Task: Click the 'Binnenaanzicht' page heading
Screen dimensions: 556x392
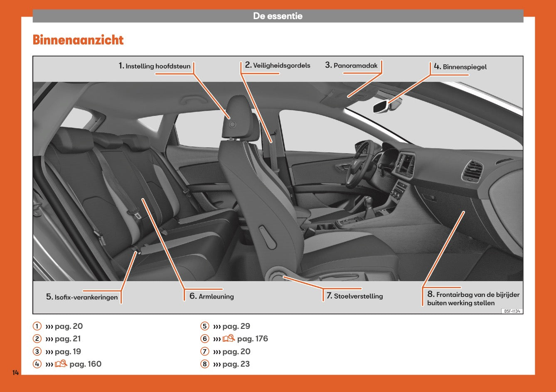Action: [78, 40]
